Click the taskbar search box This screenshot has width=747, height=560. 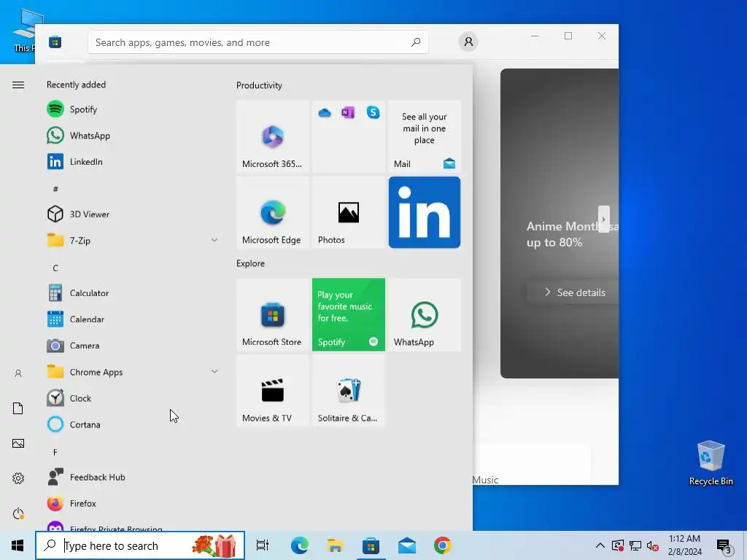pyautogui.click(x=140, y=545)
